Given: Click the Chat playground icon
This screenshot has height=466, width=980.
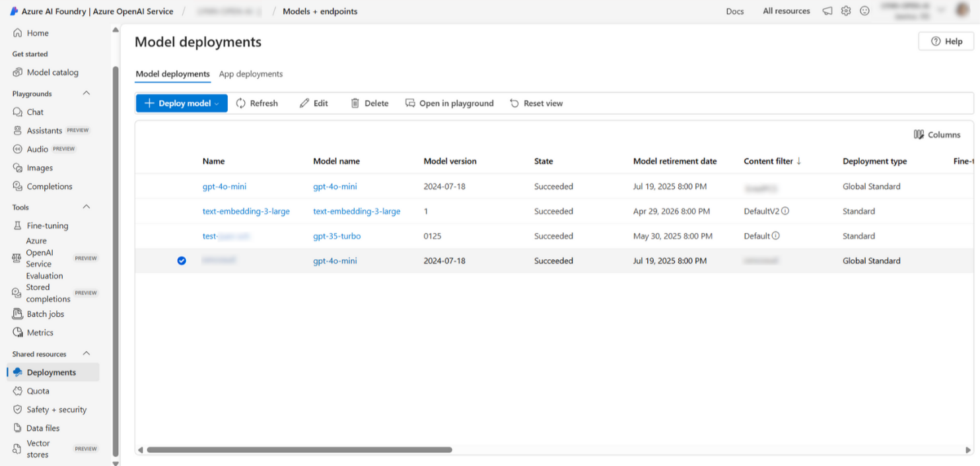Looking at the screenshot, I should pyautogui.click(x=18, y=112).
